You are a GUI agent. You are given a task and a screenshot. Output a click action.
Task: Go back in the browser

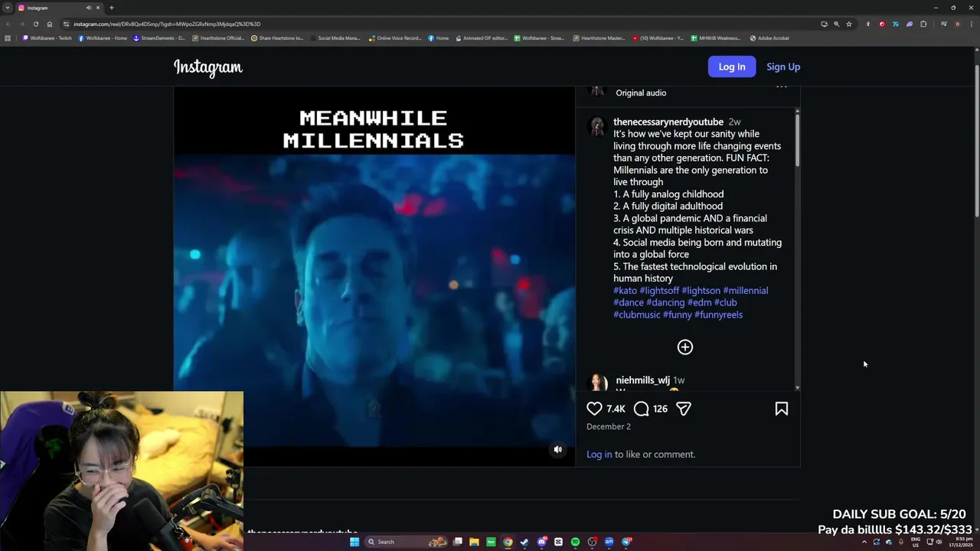point(8,24)
